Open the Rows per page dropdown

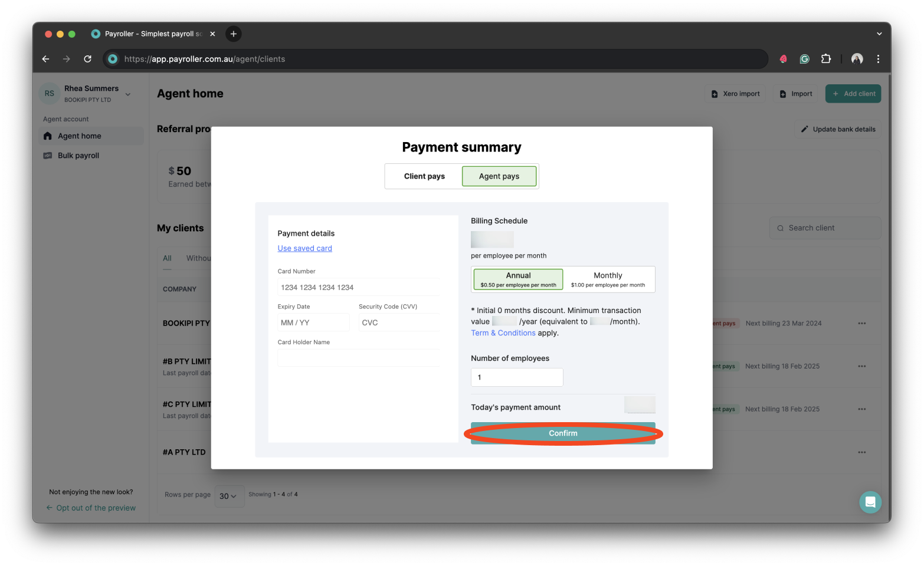pos(228,496)
